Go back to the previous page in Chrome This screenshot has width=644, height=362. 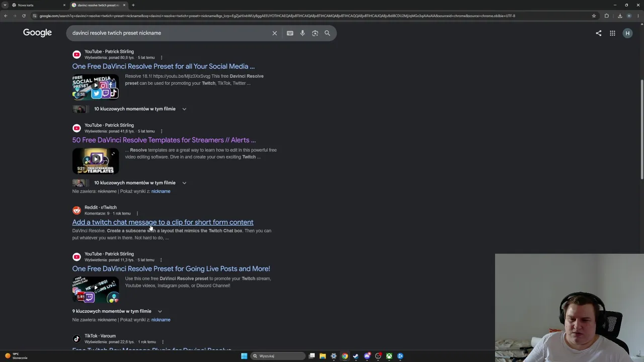[x=6, y=16]
